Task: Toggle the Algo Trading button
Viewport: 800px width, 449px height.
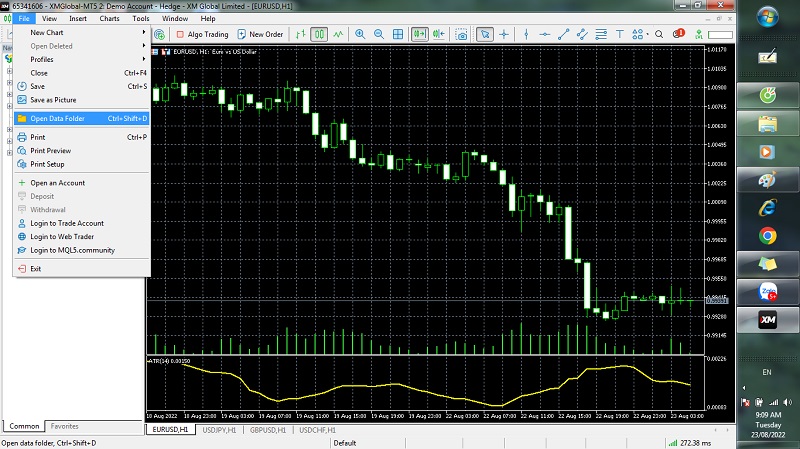Action: coord(202,34)
